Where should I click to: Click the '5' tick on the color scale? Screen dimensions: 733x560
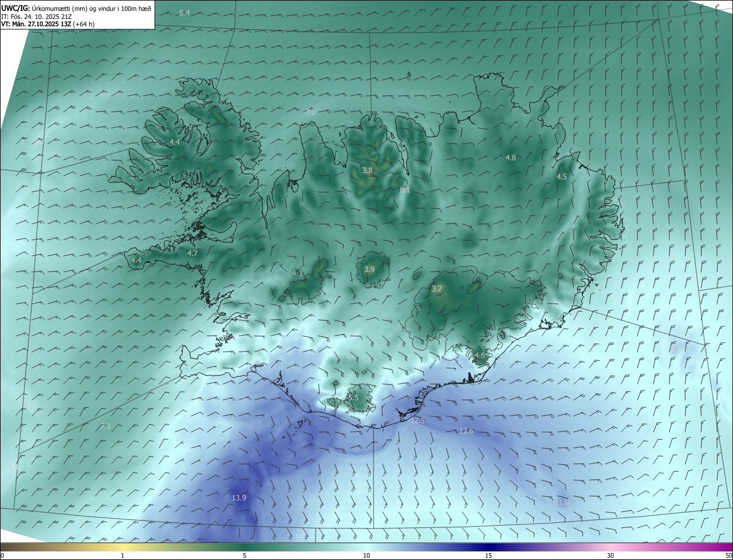pos(245,555)
